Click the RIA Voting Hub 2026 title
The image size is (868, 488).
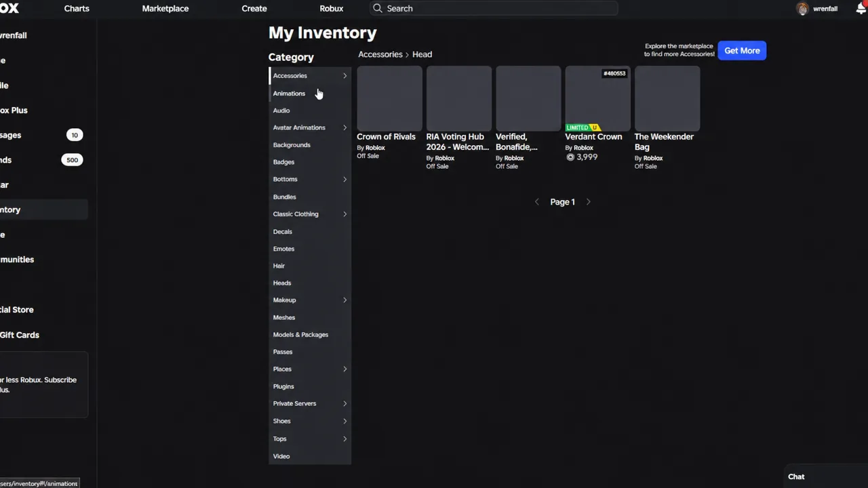point(458,142)
